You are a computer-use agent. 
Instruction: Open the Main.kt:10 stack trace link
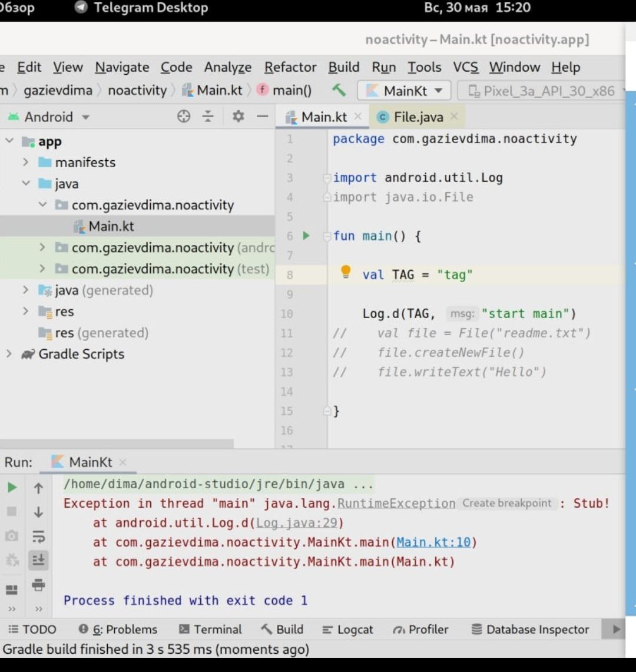[433, 542]
